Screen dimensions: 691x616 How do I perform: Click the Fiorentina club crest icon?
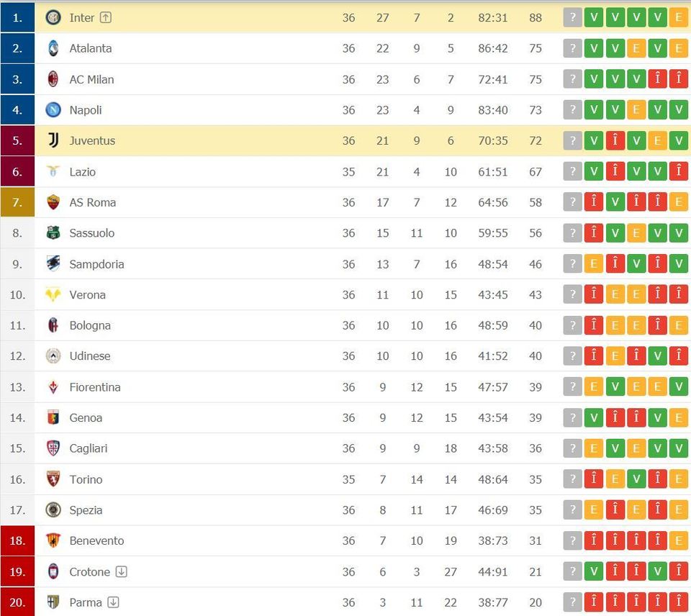pos(53,387)
